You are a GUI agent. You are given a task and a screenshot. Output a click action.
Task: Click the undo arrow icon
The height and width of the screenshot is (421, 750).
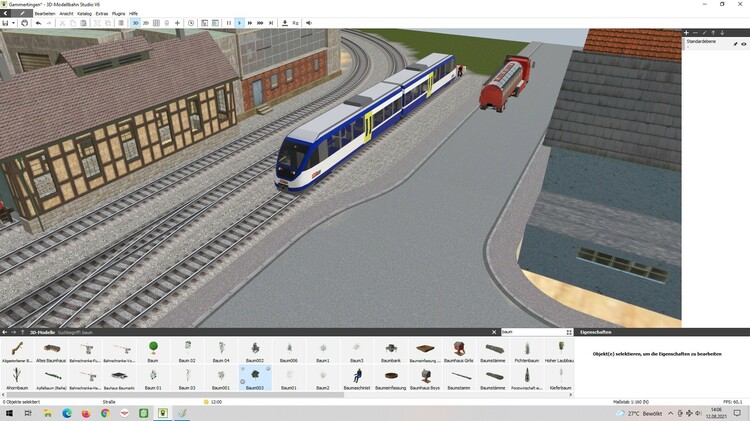pyautogui.click(x=38, y=22)
